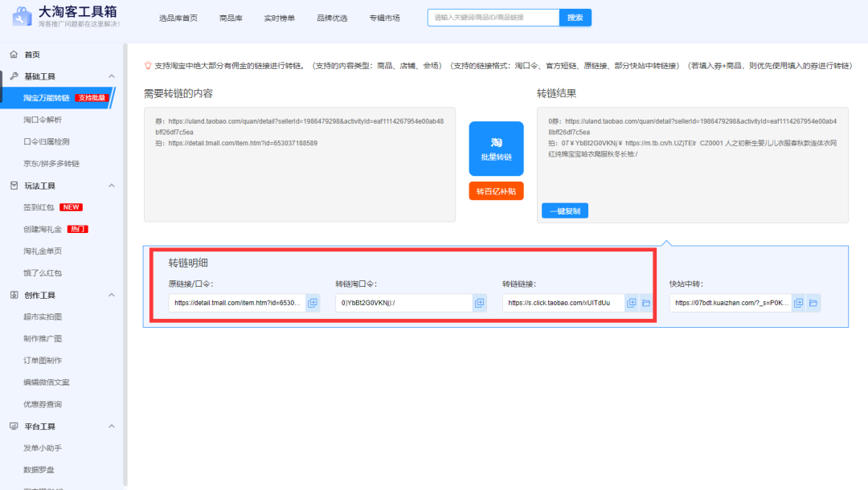Image resolution: width=868 pixels, height=490 pixels.
Task: Focus the keyword search input box
Action: (x=493, y=18)
